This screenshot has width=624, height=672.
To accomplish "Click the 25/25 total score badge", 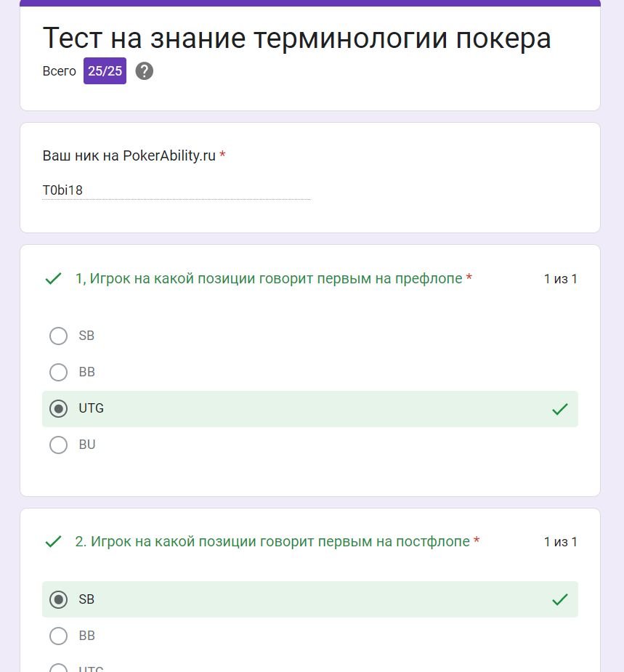I will (x=105, y=70).
